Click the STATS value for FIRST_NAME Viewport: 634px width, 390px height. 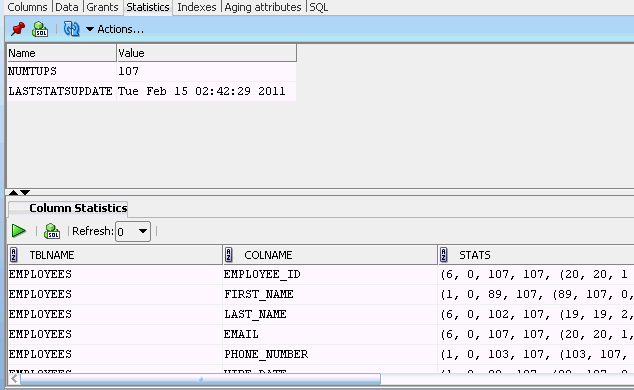pos(536,294)
